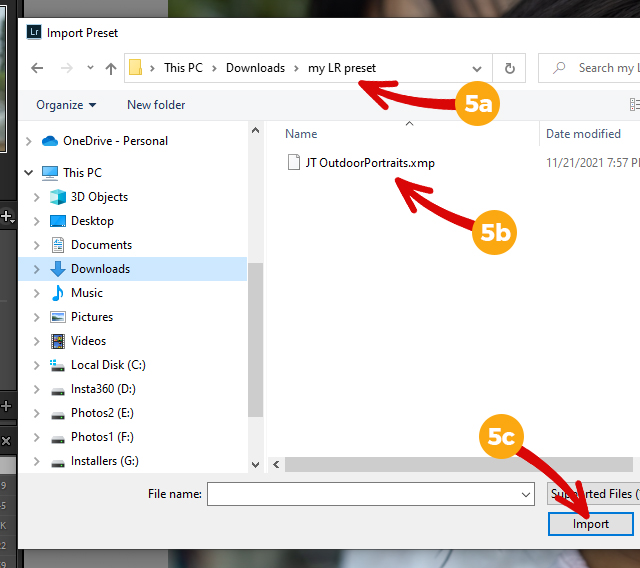Select OneDrive - Personal in the tree
Viewport: 640px width, 568px height.
point(116,141)
